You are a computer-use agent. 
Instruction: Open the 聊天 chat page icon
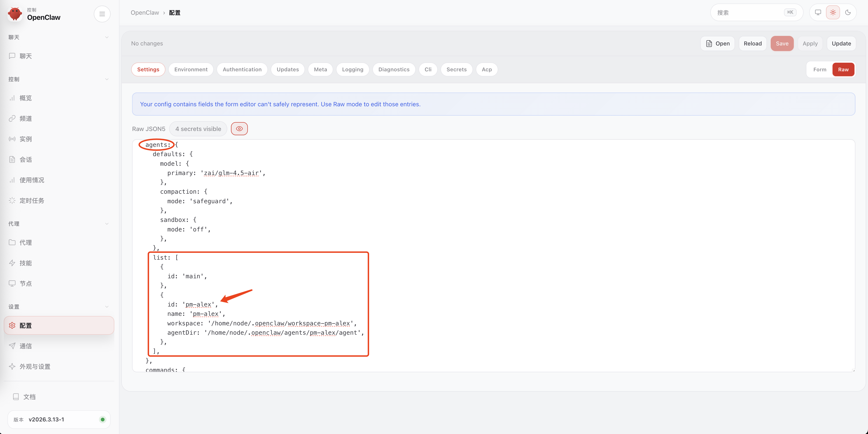12,56
